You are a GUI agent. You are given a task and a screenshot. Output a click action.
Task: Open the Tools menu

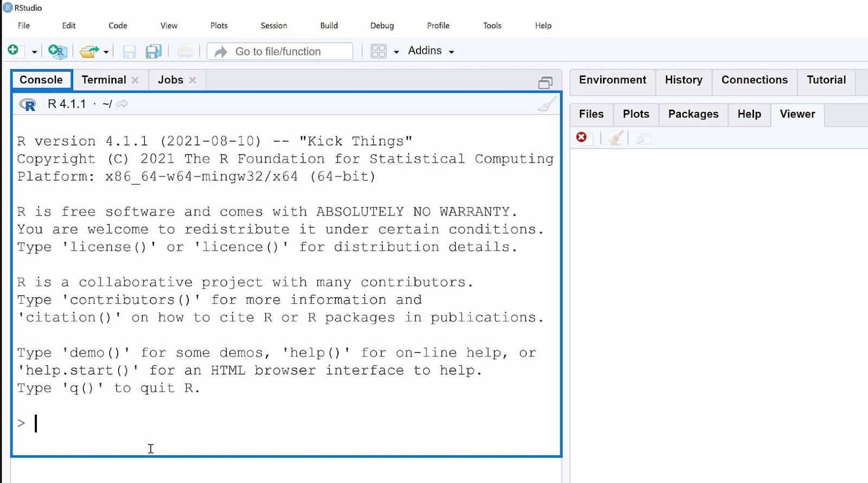[492, 26]
